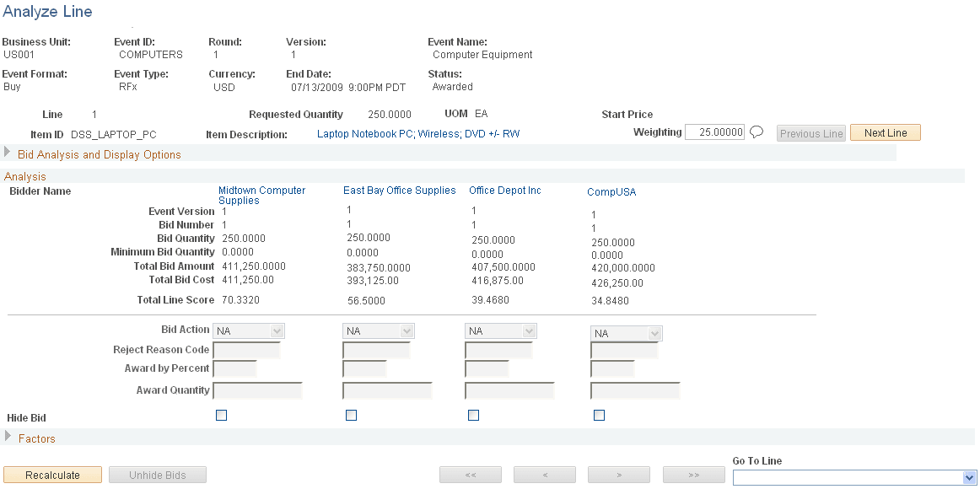Click the Weighting input field
980x489 pixels.
(715, 132)
